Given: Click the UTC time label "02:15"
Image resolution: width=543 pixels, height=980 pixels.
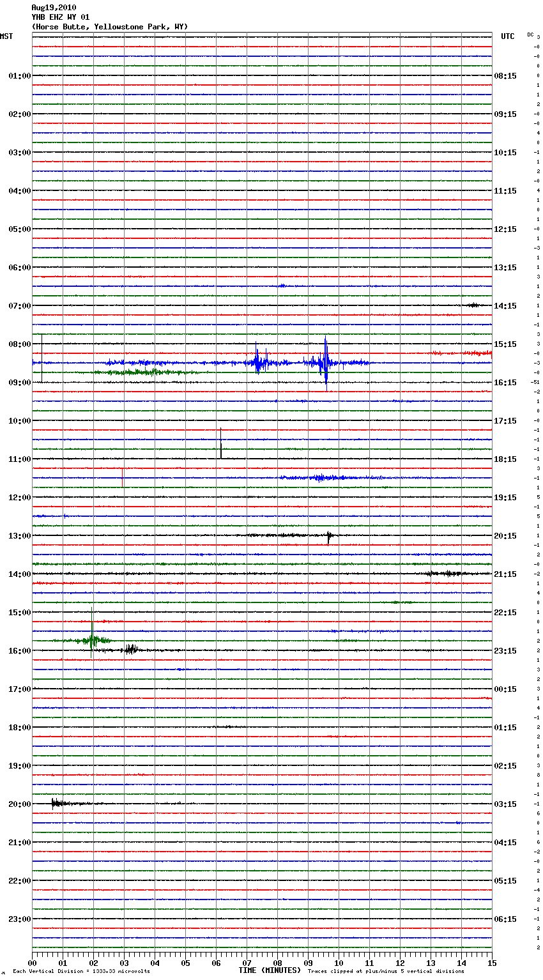Looking at the screenshot, I should tap(505, 766).
